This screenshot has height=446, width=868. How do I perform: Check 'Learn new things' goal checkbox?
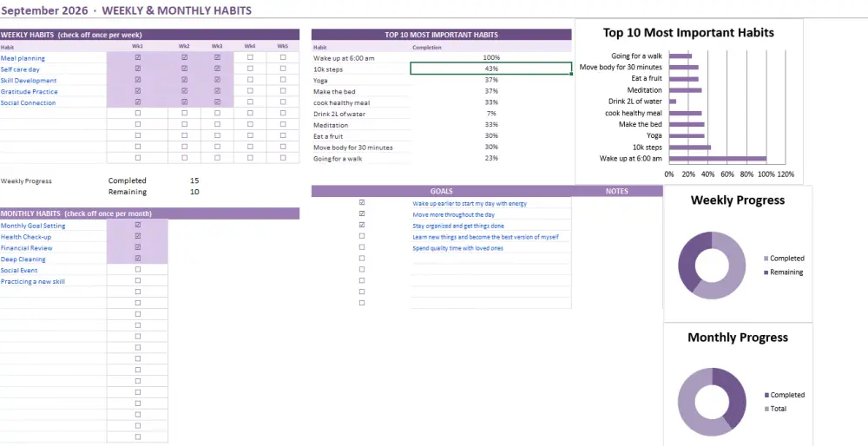(x=362, y=236)
